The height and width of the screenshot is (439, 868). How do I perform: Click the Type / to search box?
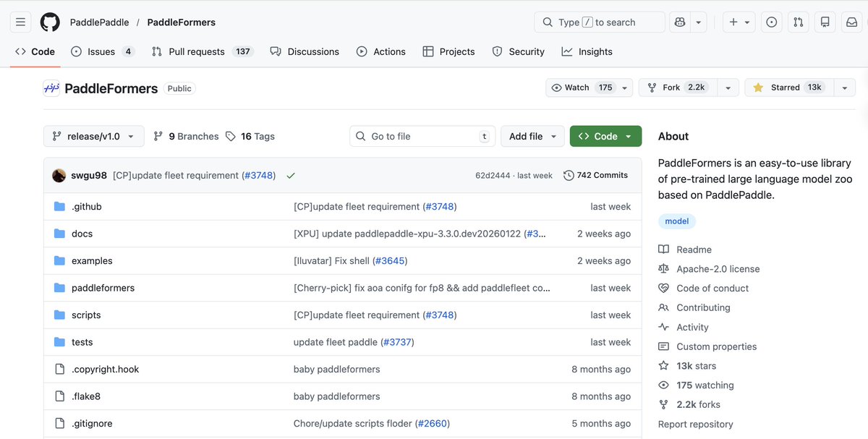(x=600, y=22)
